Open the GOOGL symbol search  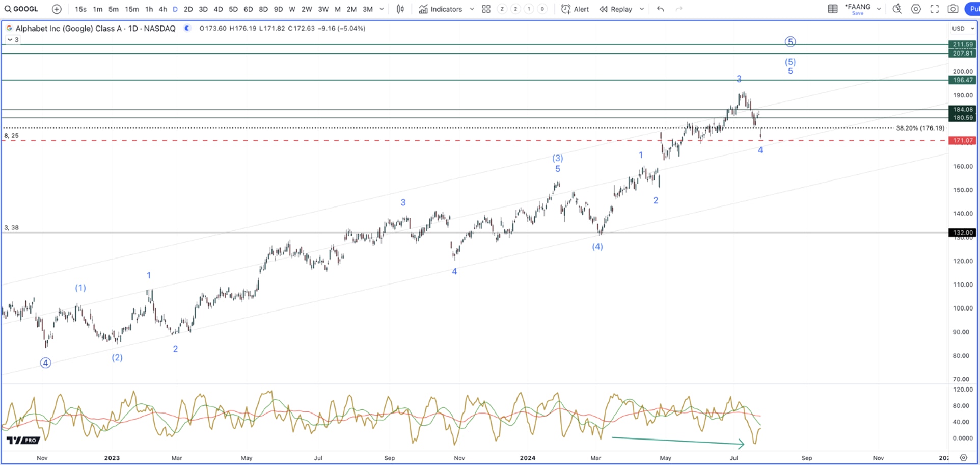pyautogui.click(x=21, y=9)
